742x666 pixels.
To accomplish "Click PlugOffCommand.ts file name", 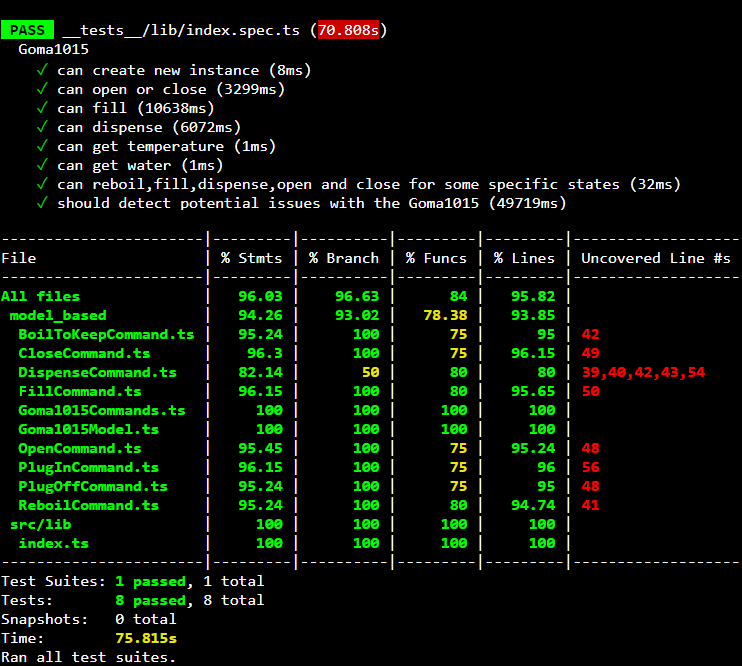I will tap(93, 486).
